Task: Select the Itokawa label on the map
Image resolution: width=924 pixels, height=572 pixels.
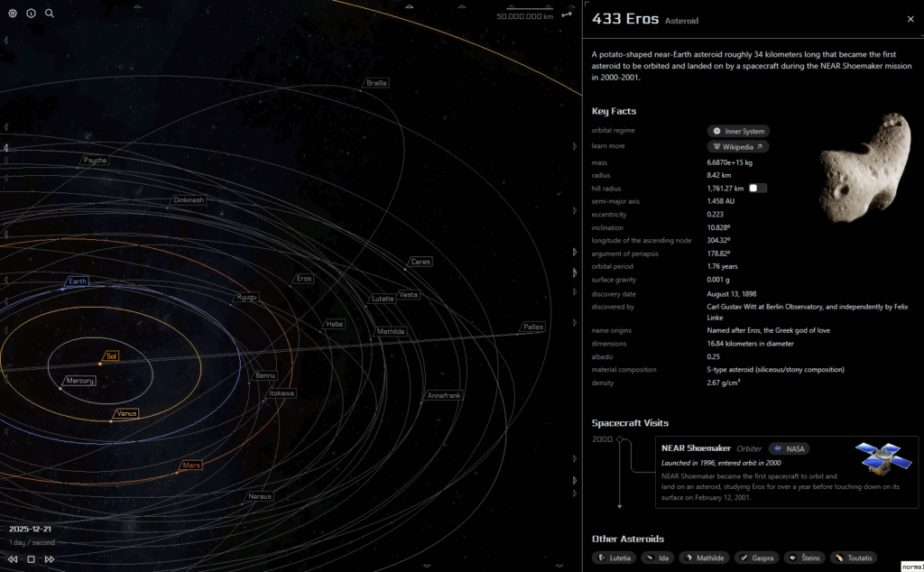Action: click(282, 393)
